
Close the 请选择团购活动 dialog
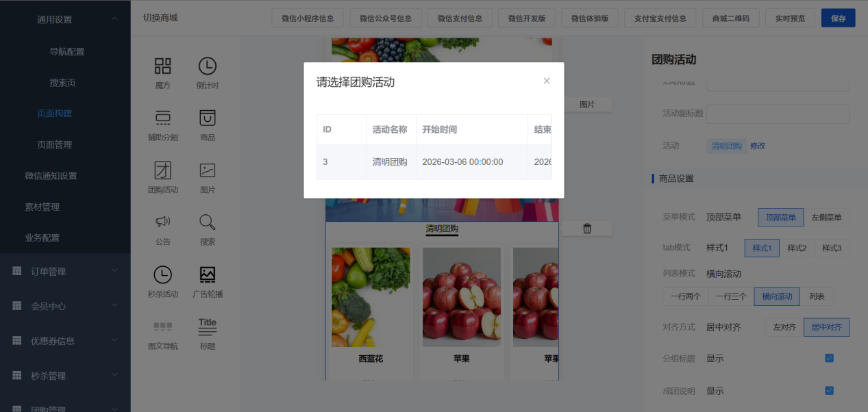pos(547,81)
